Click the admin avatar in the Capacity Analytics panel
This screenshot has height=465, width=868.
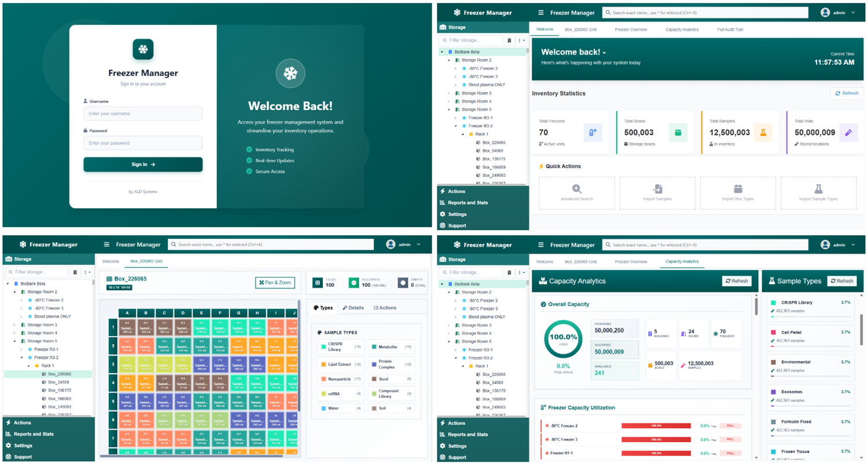tap(825, 245)
